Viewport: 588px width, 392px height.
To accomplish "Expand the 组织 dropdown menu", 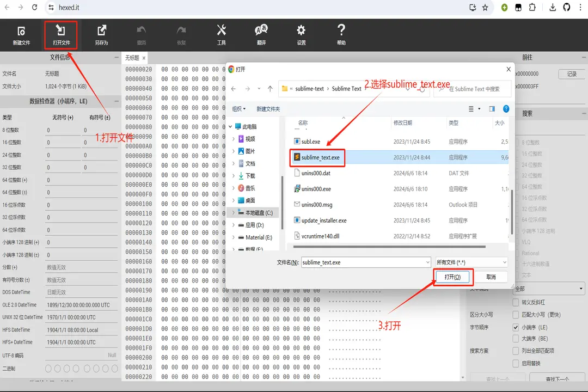I will tap(239, 109).
